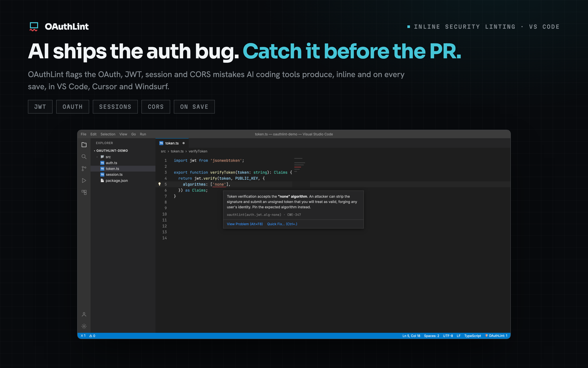
Task: Click Spaces: 2 indentation setting
Action: 431,336
